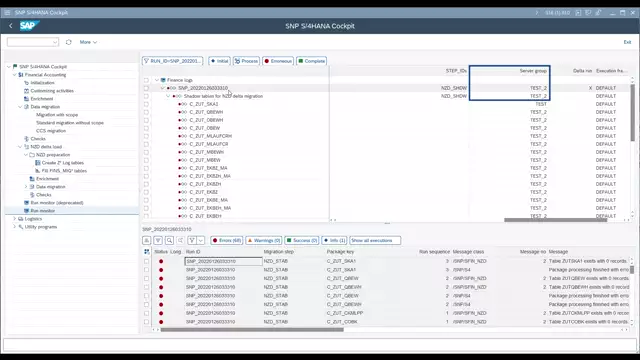The height and width of the screenshot is (360, 640).
Task: Click red status dot of C_ZUT_COBK row
Action: pos(161,322)
